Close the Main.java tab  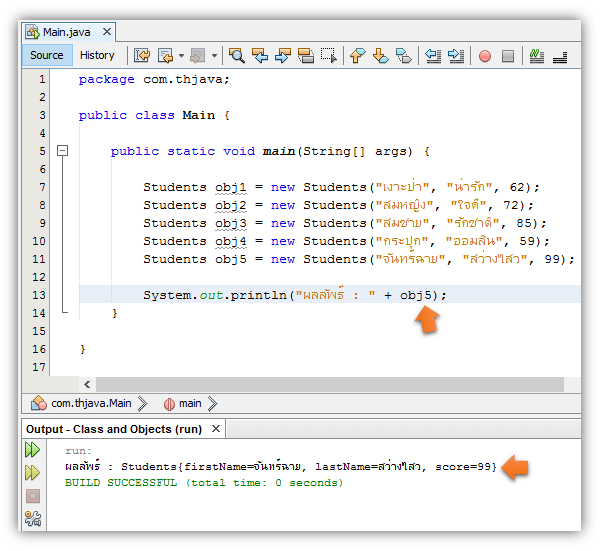click(x=107, y=32)
